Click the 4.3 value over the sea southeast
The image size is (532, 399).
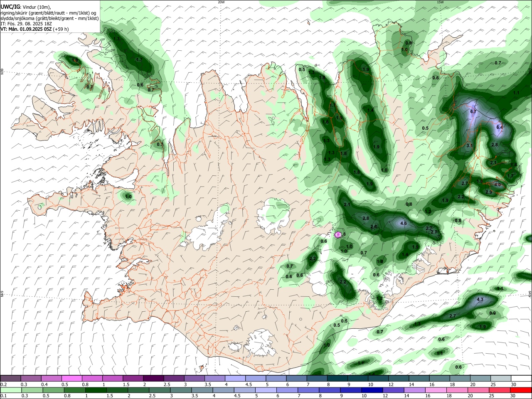coord(480,300)
